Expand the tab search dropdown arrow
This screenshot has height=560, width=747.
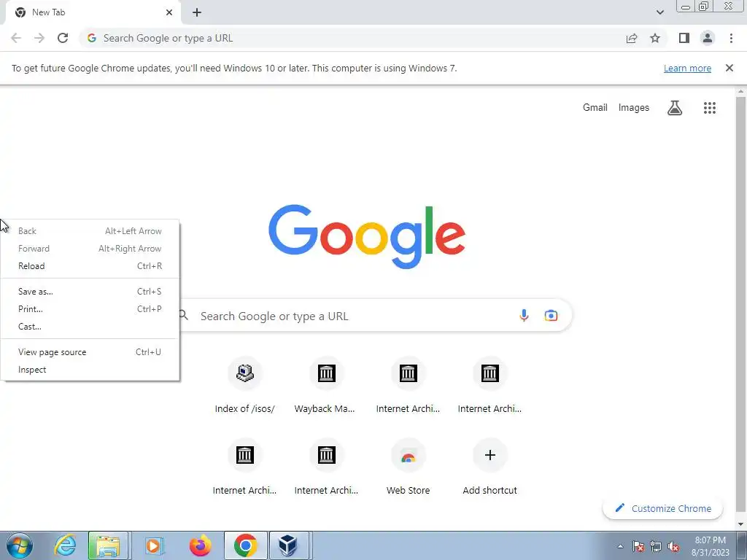pos(659,12)
